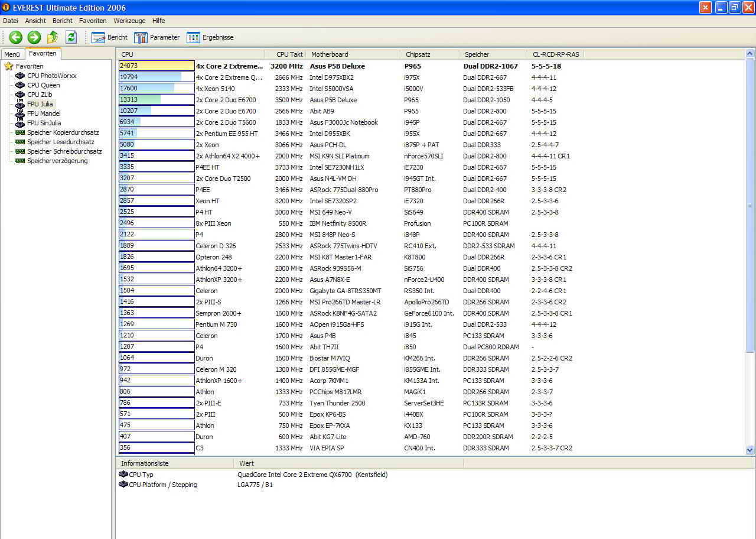Switch to the Menü tab
The height and width of the screenshot is (539, 756).
pos(12,54)
